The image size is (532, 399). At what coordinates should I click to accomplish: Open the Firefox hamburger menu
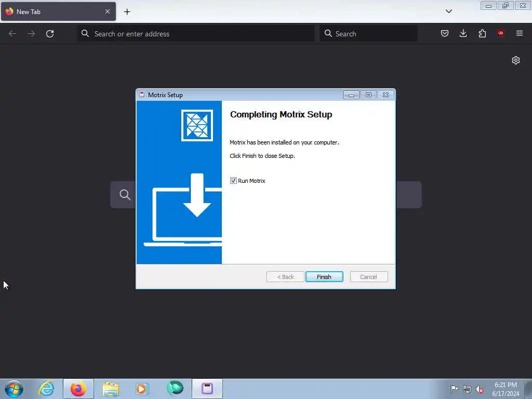click(x=520, y=33)
